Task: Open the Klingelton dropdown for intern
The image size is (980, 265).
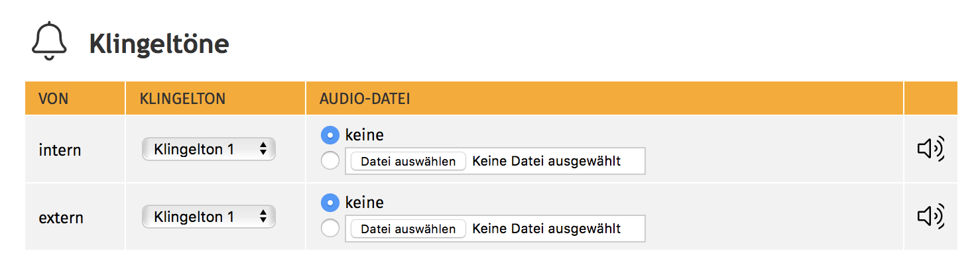Action: [209, 149]
